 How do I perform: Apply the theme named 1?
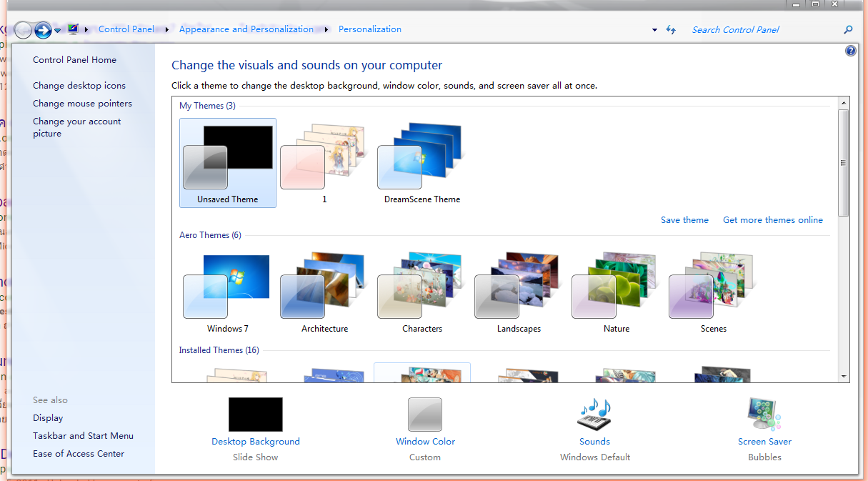click(324, 163)
